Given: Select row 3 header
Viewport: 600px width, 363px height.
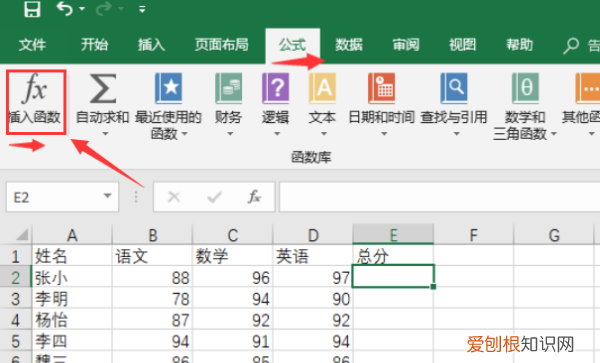Looking at the screenshot, I should pos(15,299).
